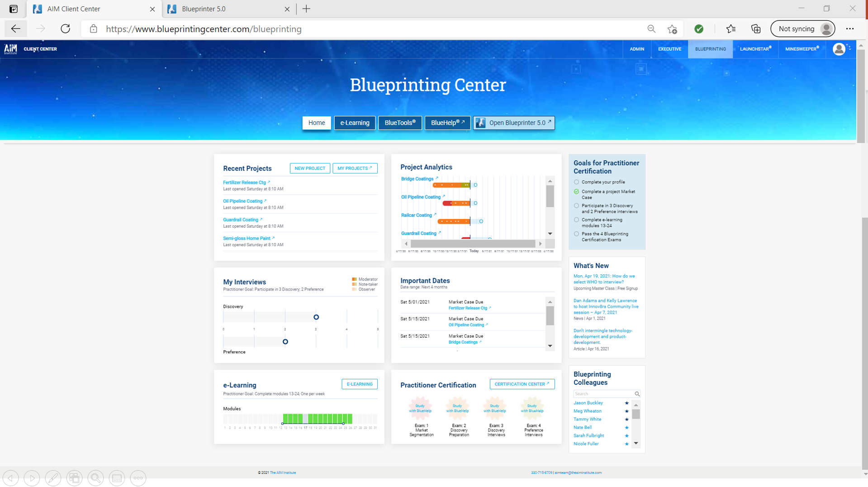Click the Project Analytics right scroll arrow
Image resolution: width=868 pixels, height=487 pixels.
tap(540, 243)
